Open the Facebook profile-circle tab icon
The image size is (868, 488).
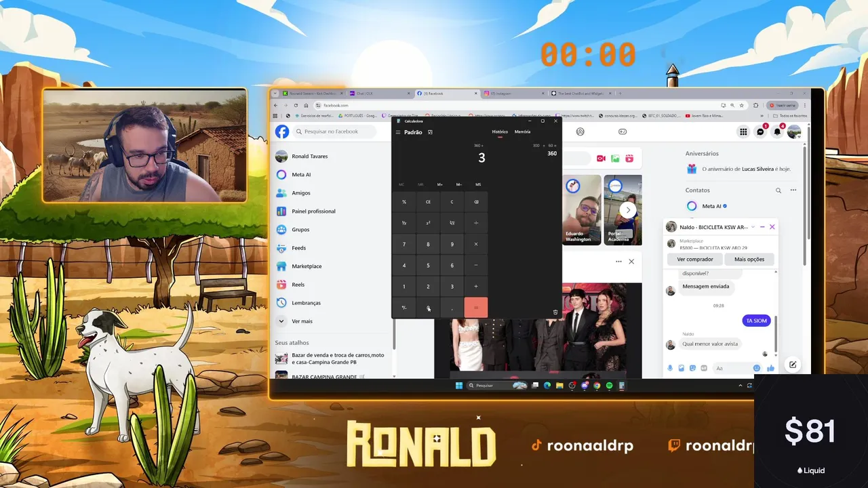coord(580,131)
